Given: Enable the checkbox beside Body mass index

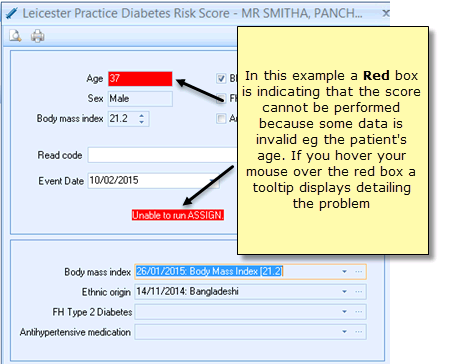Looking at the screenshot, I should pyautogui.click(x=221, y=118).
